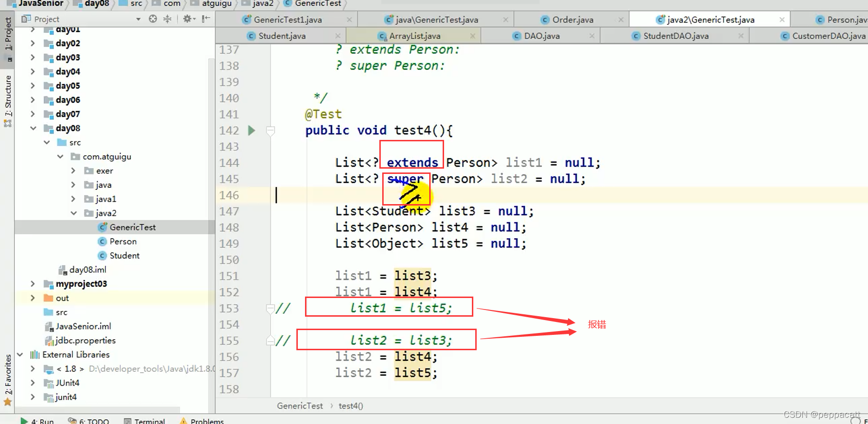Expand the exer package

(73, 171)
